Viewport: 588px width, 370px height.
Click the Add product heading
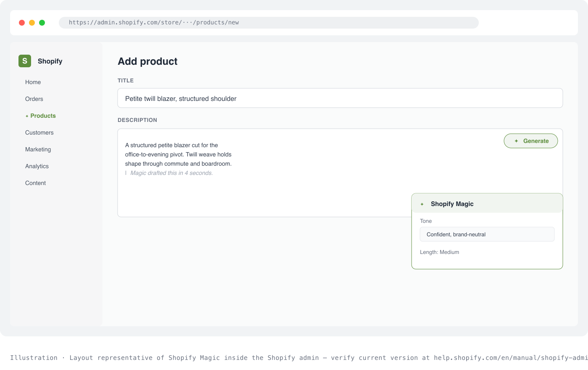point(147,61)
